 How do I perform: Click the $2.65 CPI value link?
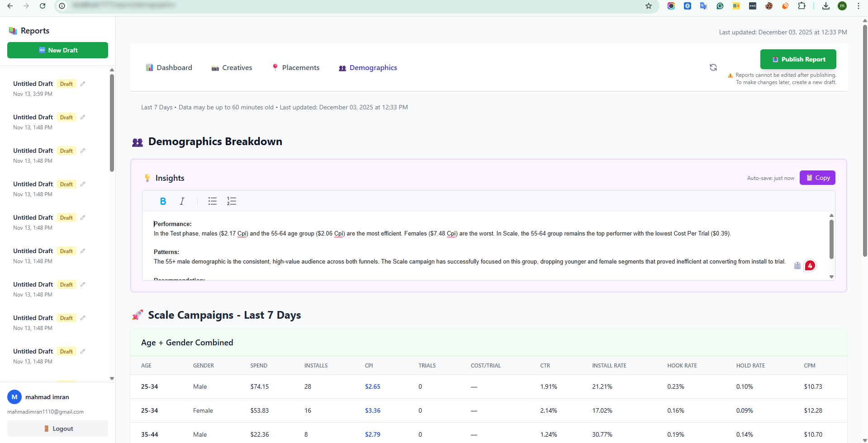pyautogui.click(x=372, y=386)
